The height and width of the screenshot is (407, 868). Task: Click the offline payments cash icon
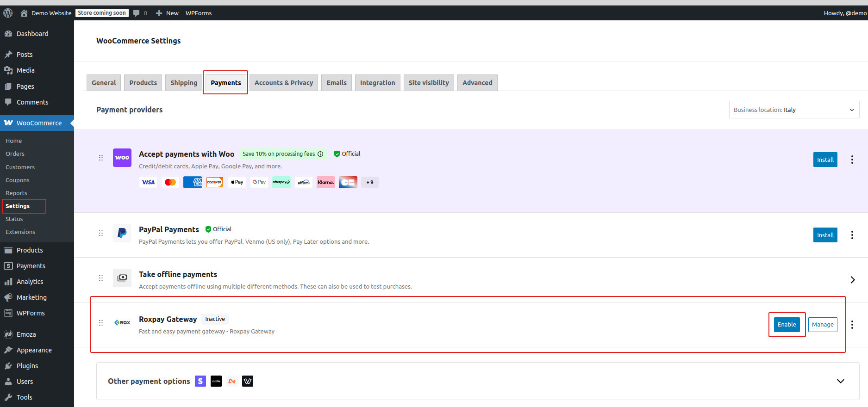tap(122, 278)
